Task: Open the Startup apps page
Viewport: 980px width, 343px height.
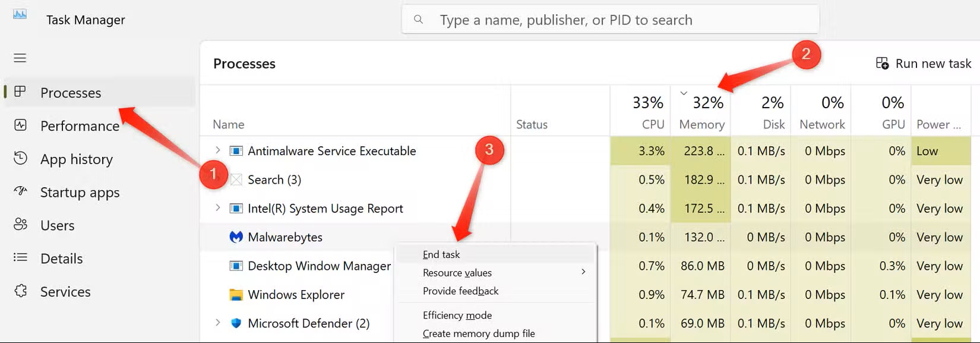Action: point(80,193)
